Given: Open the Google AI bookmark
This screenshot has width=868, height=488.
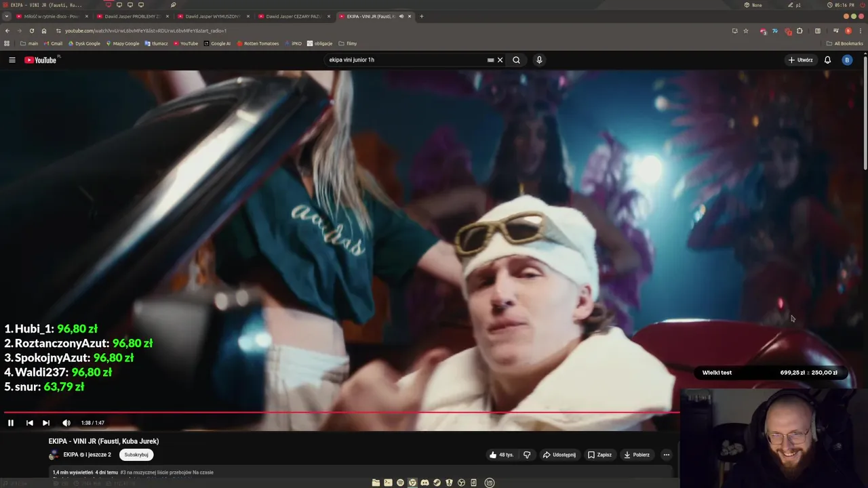Looking at the screenshot, I should (217, 43).
